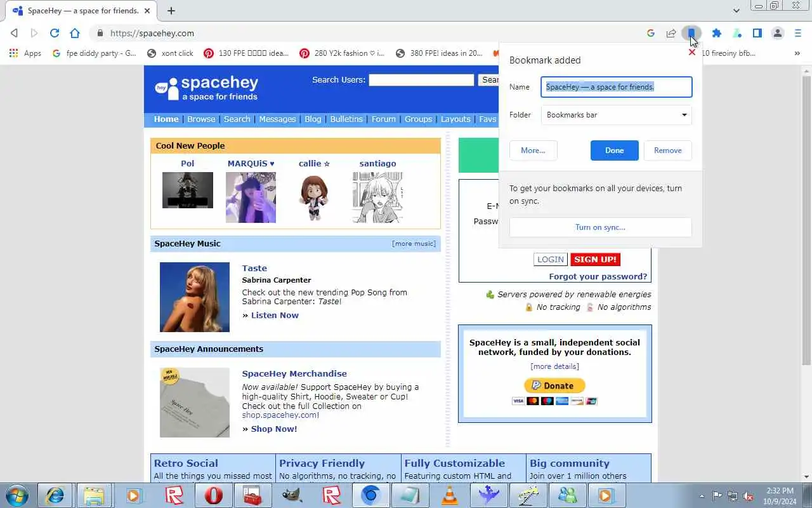The height and width of the screenshot is (508, 812).
Task: Go back with the browser back arrow
Action: [14, 33]
